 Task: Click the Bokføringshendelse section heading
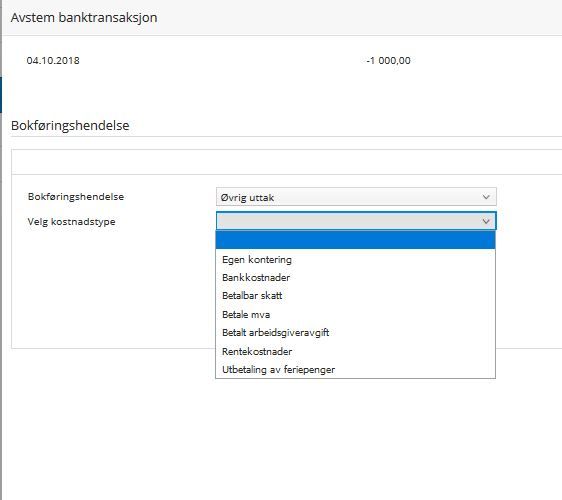pyautogui.click(x=70, y=125)
